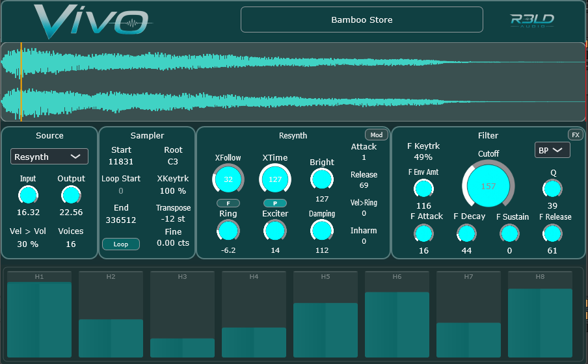Open the Mod page in Resynth
This screenshot has width=588, height=364.
pos(376,135)
